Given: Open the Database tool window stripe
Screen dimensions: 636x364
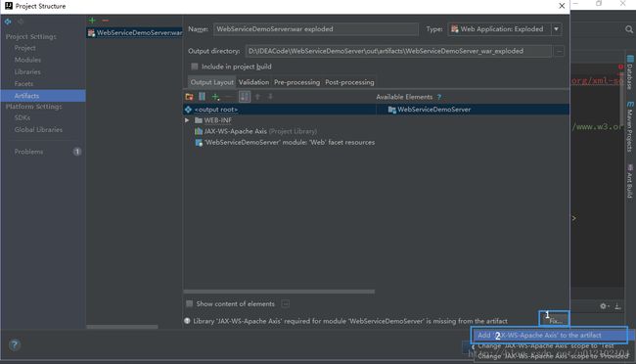Looking at the screenshot, I should (630, 73).
